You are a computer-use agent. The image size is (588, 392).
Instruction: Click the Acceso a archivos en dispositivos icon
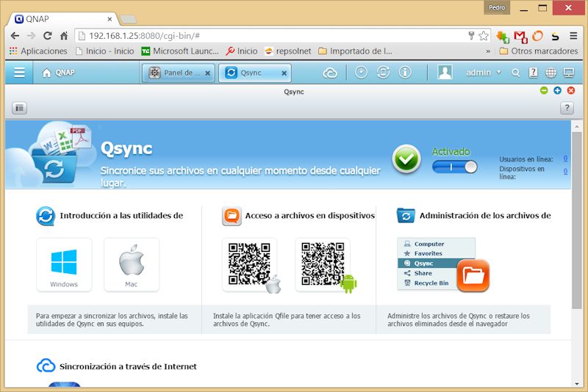232,216
